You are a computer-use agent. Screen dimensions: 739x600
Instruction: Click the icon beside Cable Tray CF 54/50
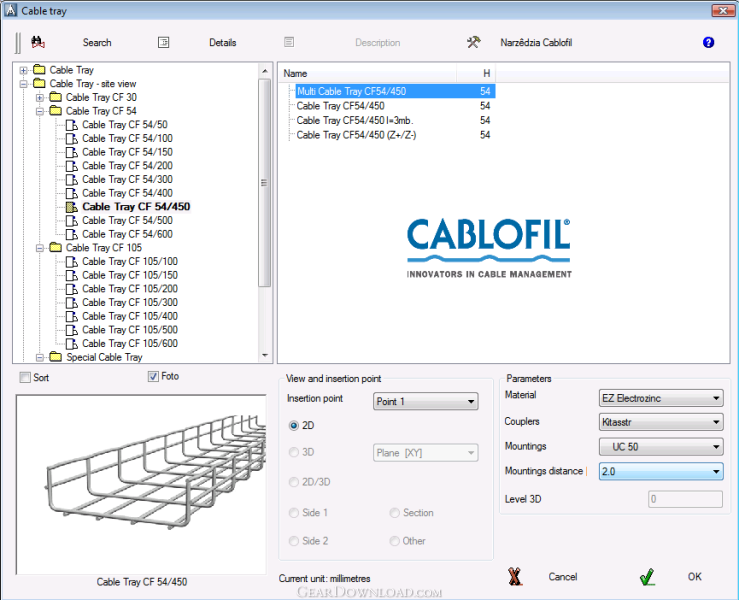click(x=72, y=125)
